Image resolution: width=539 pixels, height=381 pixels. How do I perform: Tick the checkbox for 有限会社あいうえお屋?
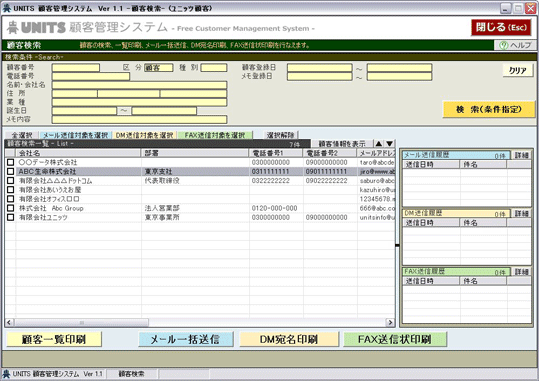11,189
